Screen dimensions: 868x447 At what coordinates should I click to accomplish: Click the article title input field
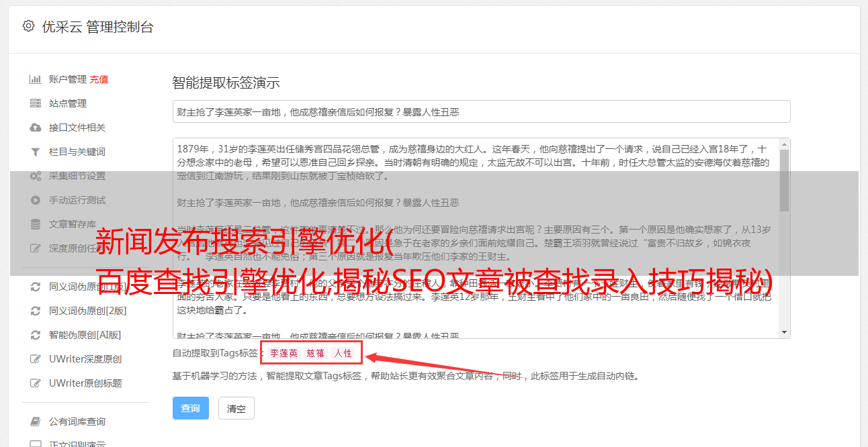tap(481, 112)
